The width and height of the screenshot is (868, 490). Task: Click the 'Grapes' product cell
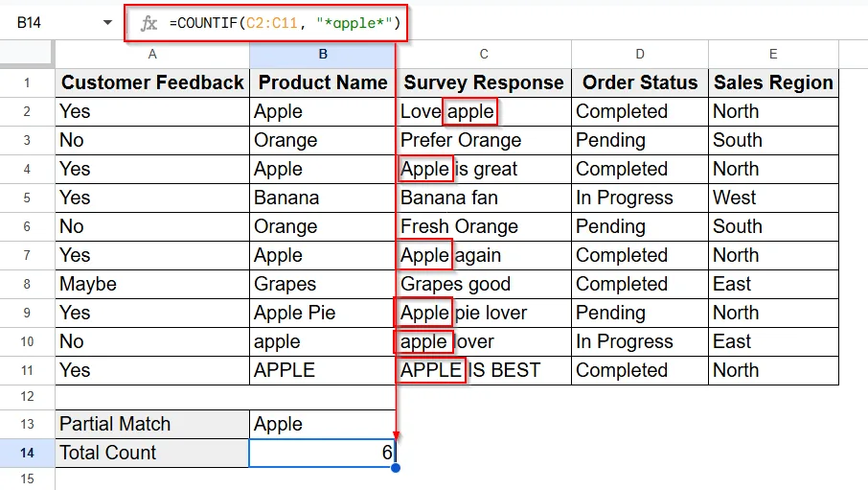point(323,285)
